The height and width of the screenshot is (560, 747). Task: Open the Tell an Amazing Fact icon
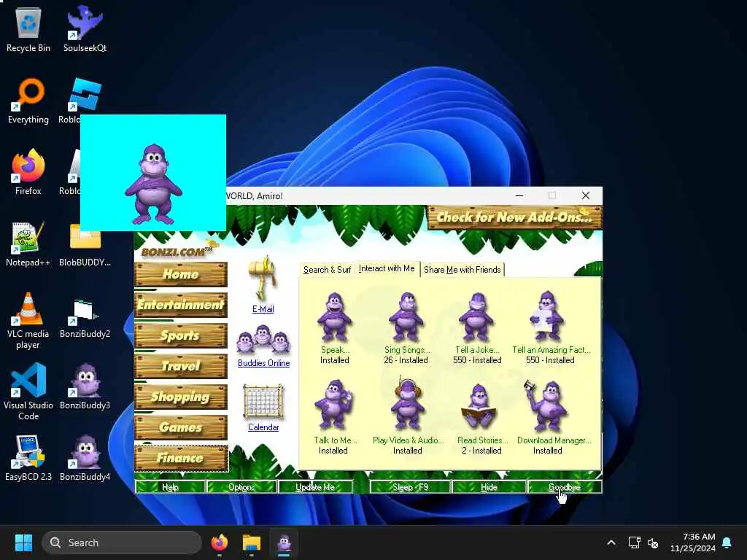[548, 316]
